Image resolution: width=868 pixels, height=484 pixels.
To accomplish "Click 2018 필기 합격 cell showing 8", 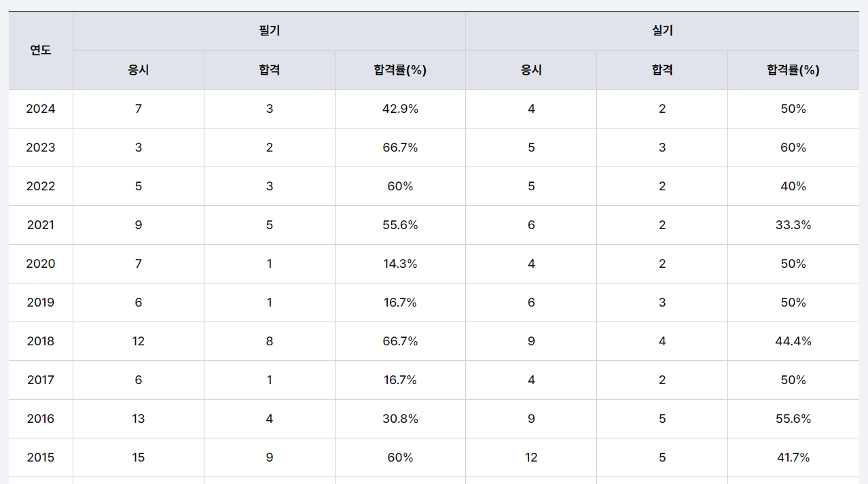I will pyautogui.click(x=269, y=341).
